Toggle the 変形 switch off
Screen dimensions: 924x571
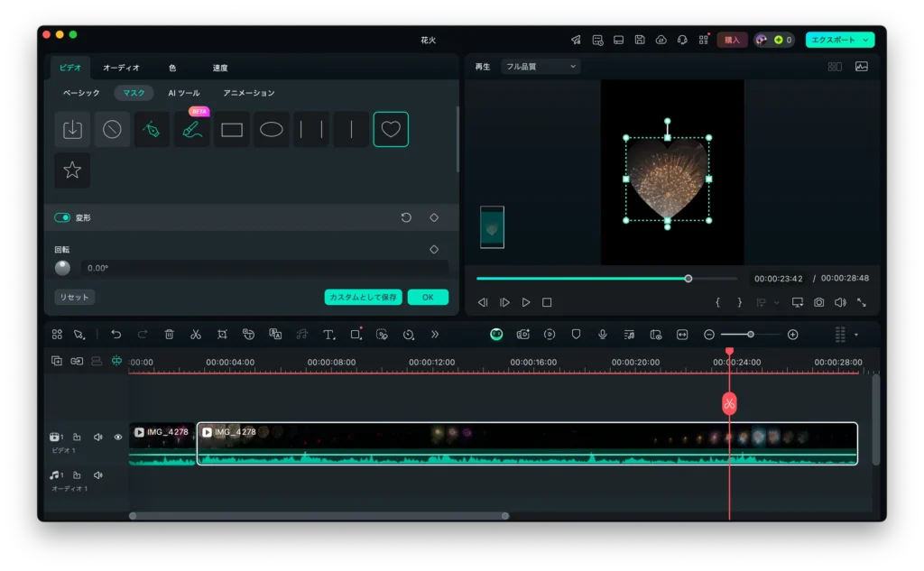point(62,217)
